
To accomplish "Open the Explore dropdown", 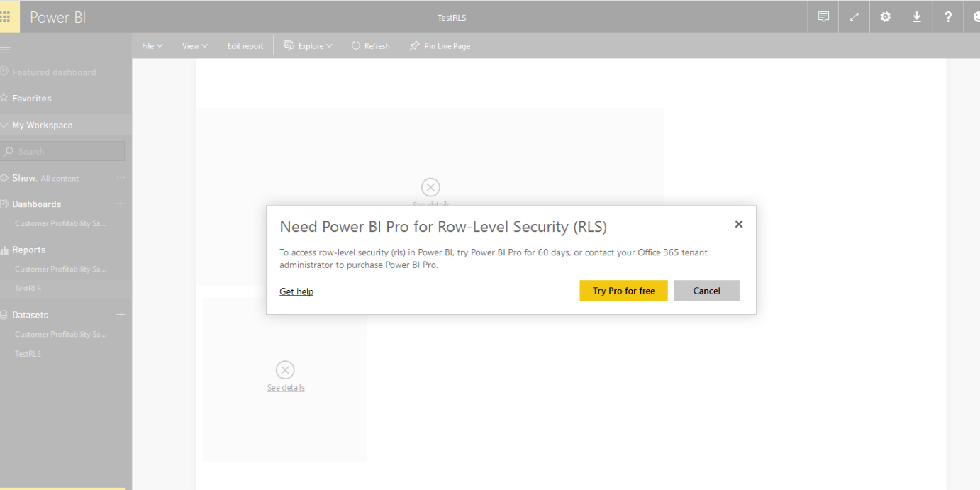I will tap(308, 46).
